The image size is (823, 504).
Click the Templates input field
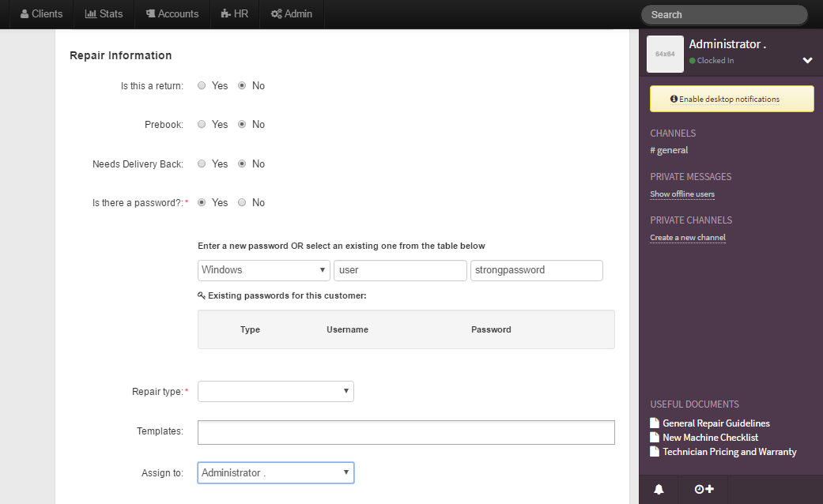pos(406,433)
